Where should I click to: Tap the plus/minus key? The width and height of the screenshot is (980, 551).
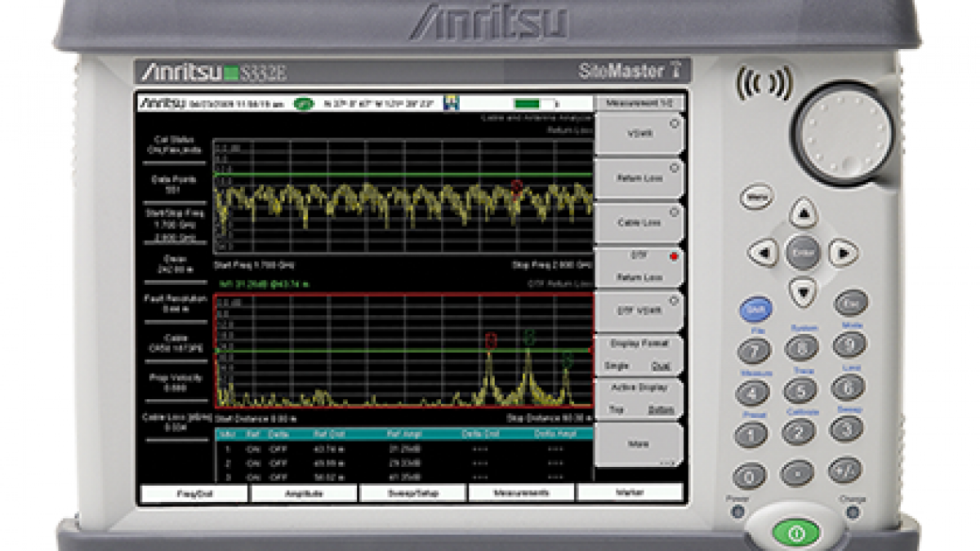[x=845, y=470]
